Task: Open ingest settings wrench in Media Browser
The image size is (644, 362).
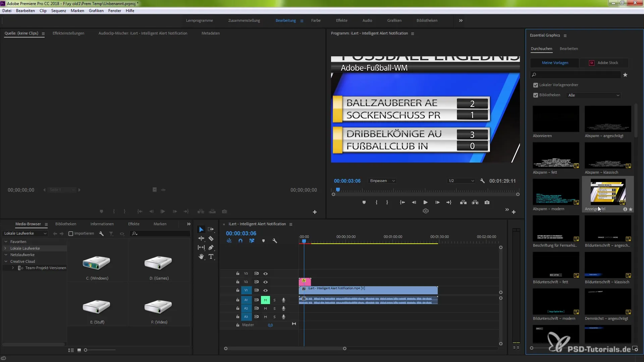Action: (x=101, y=234)
